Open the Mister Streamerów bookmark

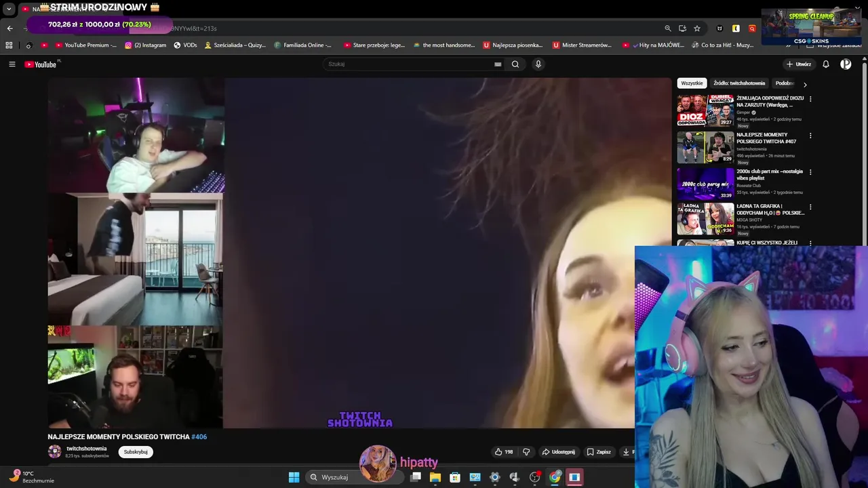pos(582,45)
